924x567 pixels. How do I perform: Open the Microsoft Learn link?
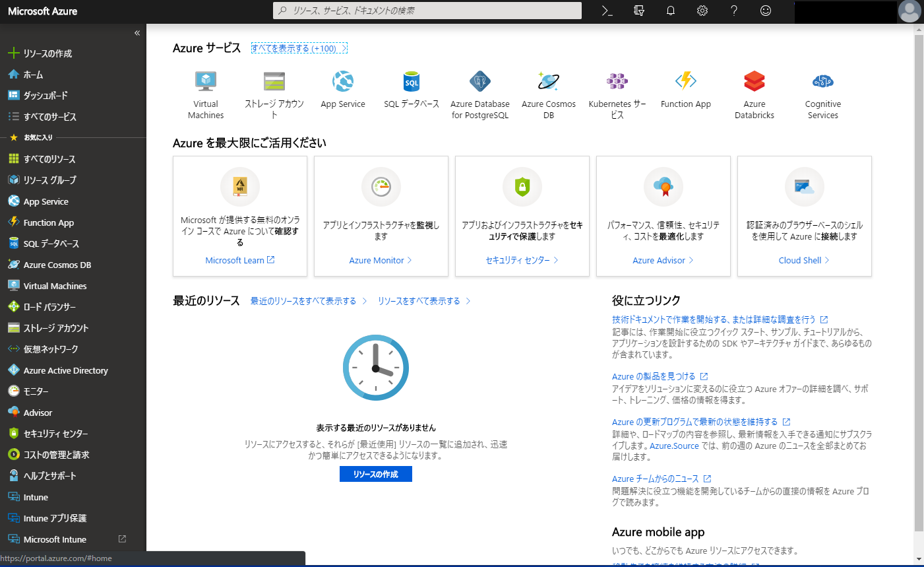tap(240, 260)
